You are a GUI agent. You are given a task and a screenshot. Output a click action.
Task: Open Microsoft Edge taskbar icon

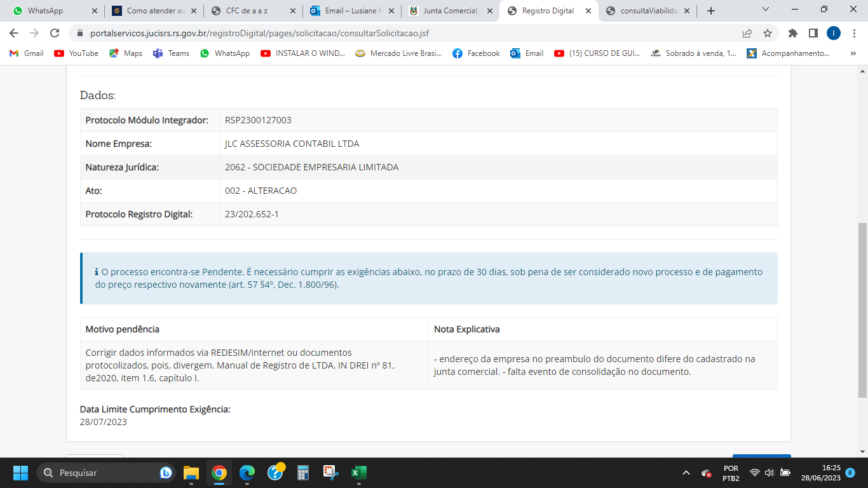pyautogui.click(x=247, y=473)
